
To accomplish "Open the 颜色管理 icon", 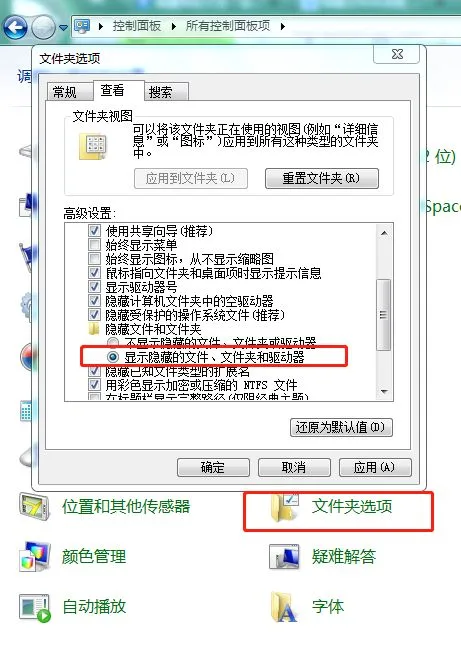I will click(x=35, y=557).
